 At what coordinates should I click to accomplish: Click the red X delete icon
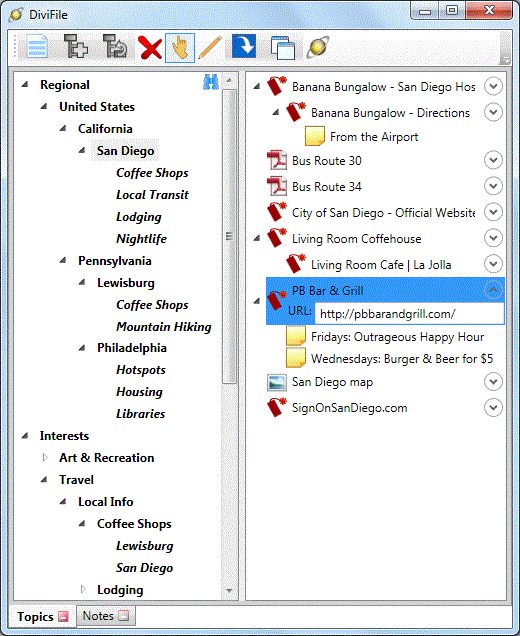150,48
